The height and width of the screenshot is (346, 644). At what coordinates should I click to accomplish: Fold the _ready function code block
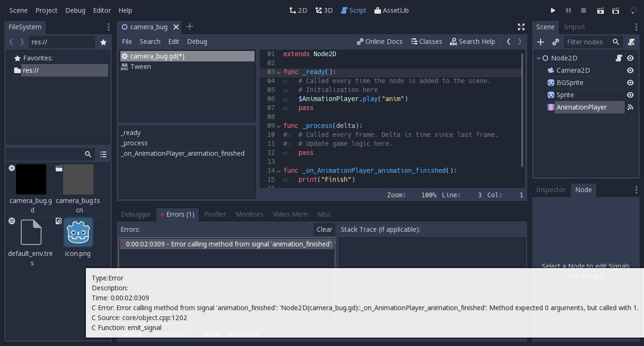278,72
